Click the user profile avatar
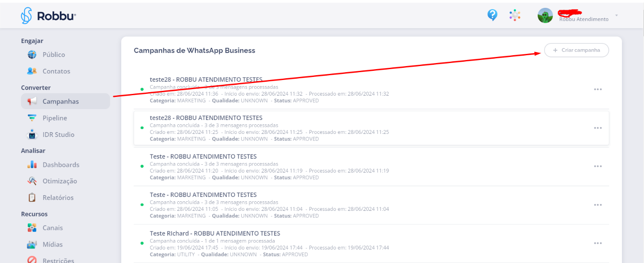The image size is (644, 263). 545,16
